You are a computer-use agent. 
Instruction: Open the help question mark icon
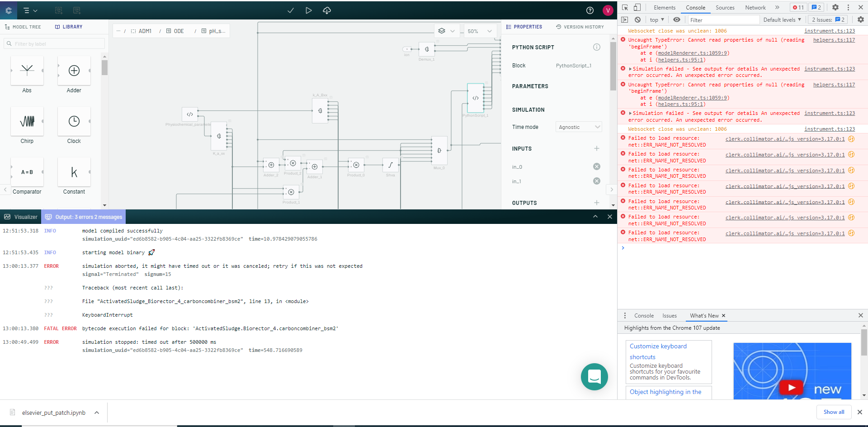[590, 10]
